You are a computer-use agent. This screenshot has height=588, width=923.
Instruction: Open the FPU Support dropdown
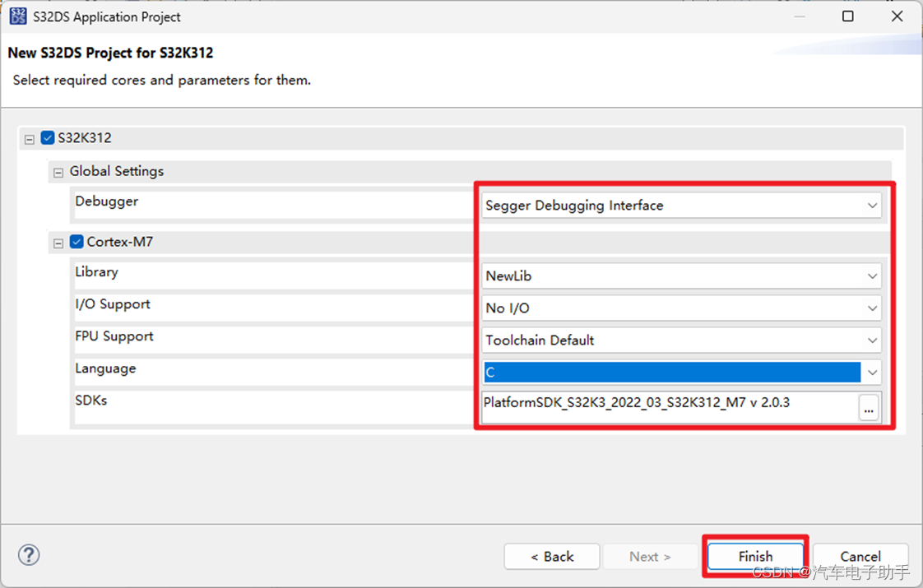click(682, 340)
